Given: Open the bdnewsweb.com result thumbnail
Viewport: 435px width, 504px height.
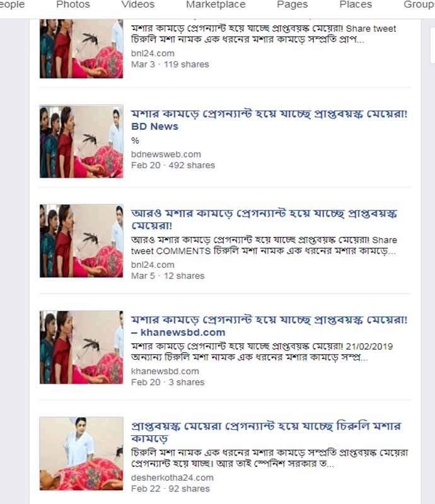Looking at the screenshot, I should (x=81, y=141).
